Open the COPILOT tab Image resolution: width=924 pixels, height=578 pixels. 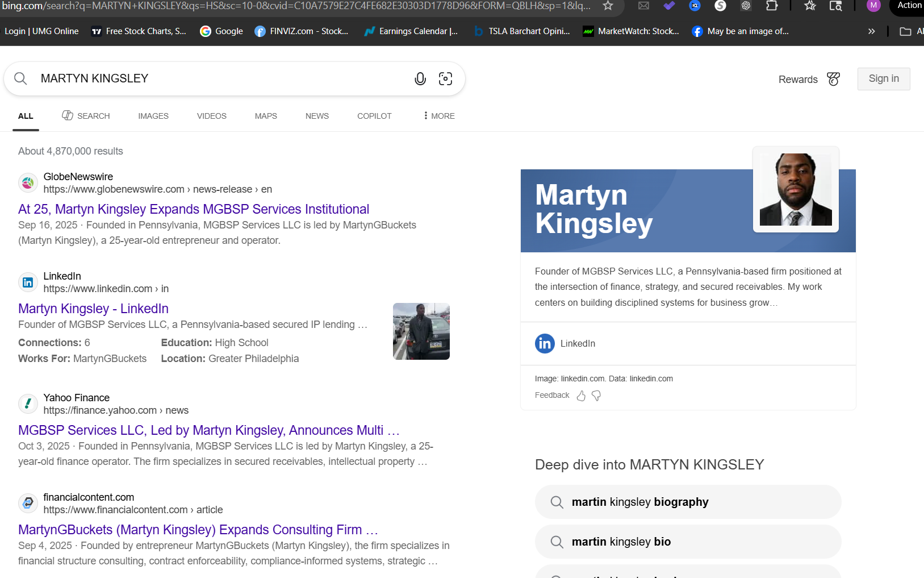(374, 116)
